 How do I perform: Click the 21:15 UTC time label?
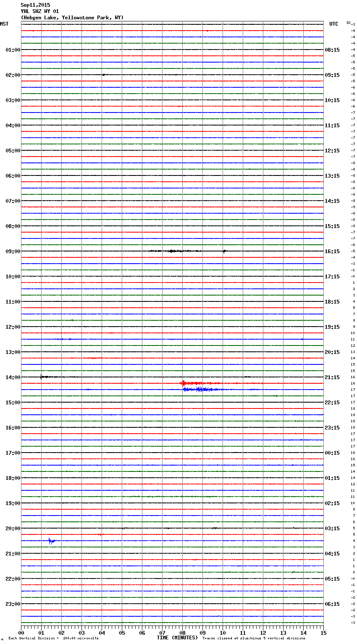(332, 377)
